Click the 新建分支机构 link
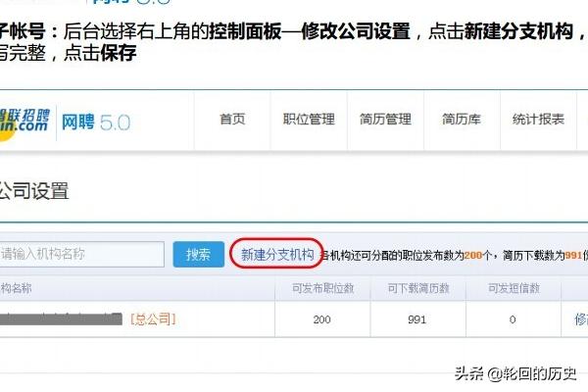The width and height of the screenshot is (588, 392). [x=277, y=255]
